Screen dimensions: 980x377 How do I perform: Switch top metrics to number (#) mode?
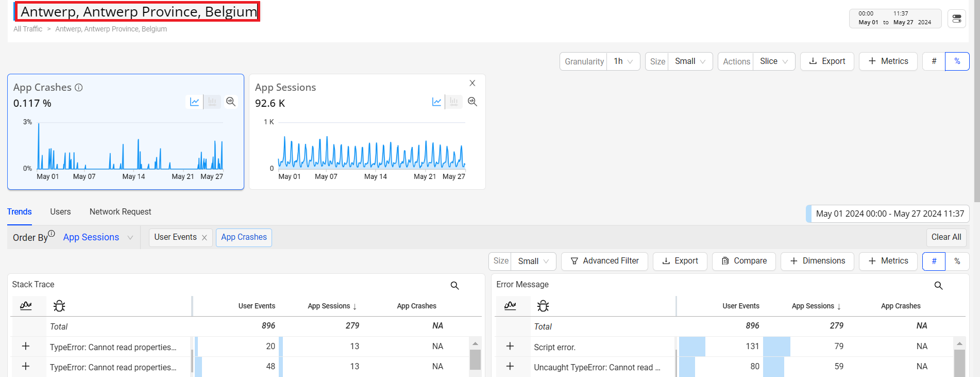point(934,61)
